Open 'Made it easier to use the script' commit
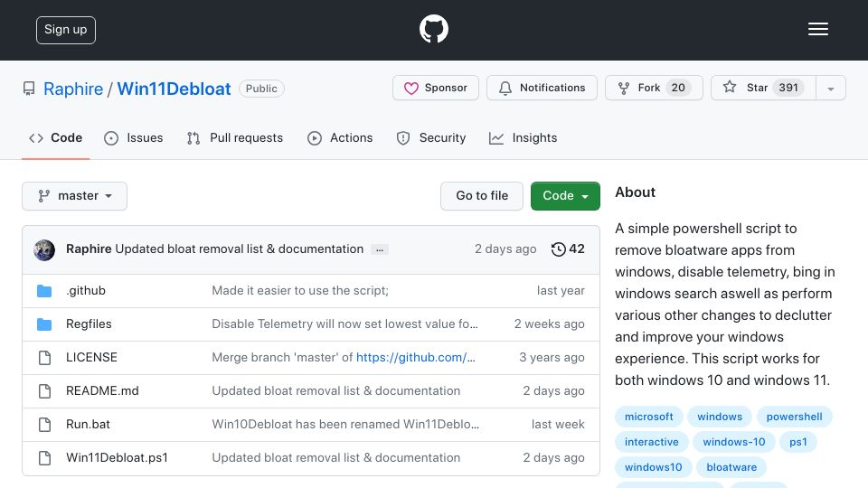 point(300,290)
